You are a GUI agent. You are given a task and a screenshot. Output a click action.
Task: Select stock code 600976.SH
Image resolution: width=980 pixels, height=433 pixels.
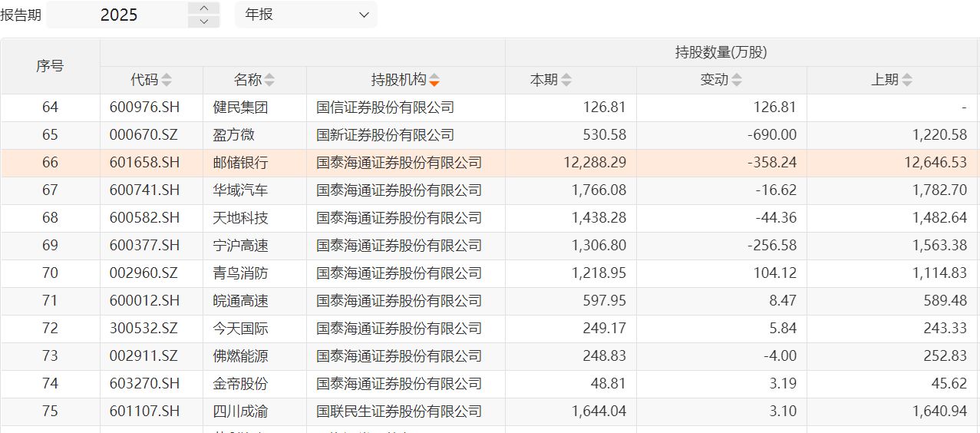(x=143, y=107)
